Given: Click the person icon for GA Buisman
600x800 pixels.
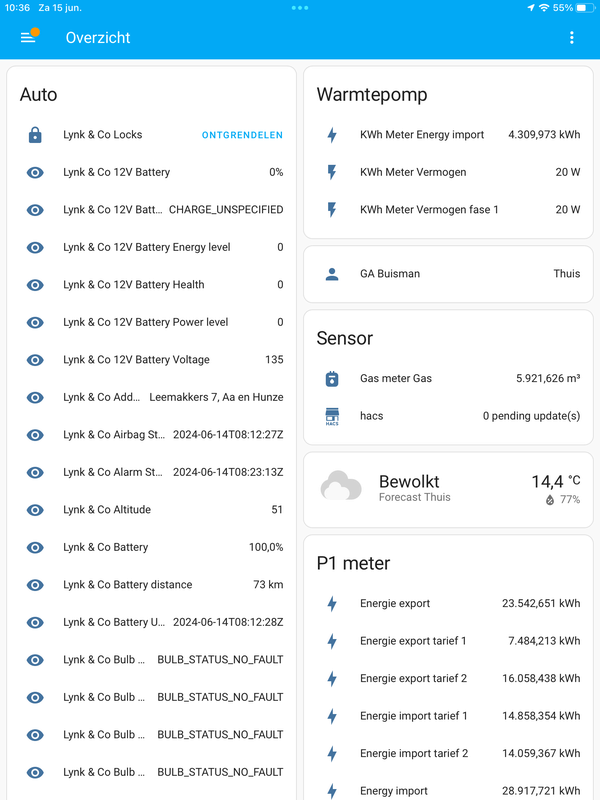Looking at the screenshot, I should pos(332,274).
